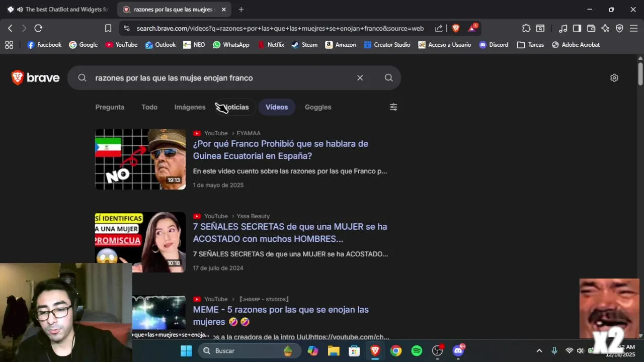644x362 pixels.
Task: Open '¿Por qué Franco Prohibió' video title link
Action: coord(281,150)
